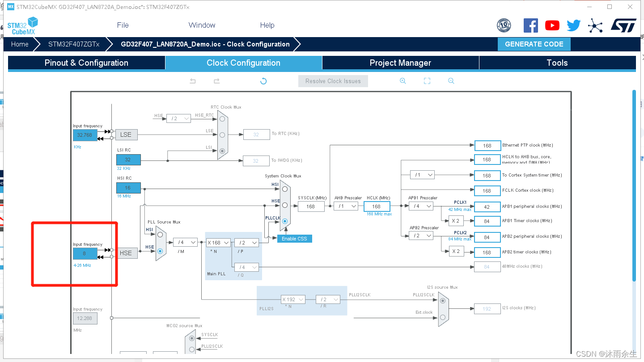Select HSE_RTC in RTC Clock Mux
Image resolution: width=644 pixels, height=362 pixels.
coord(222,119)
